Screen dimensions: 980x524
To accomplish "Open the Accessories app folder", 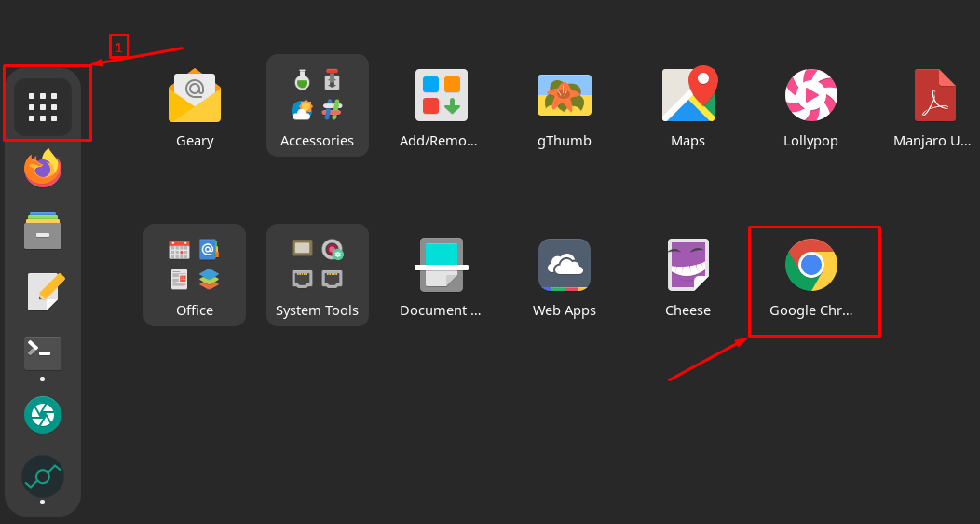I will pos(318,105).
